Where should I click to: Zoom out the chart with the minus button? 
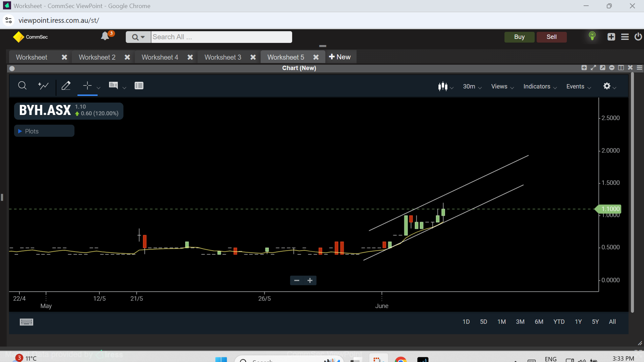coord(297,281)
